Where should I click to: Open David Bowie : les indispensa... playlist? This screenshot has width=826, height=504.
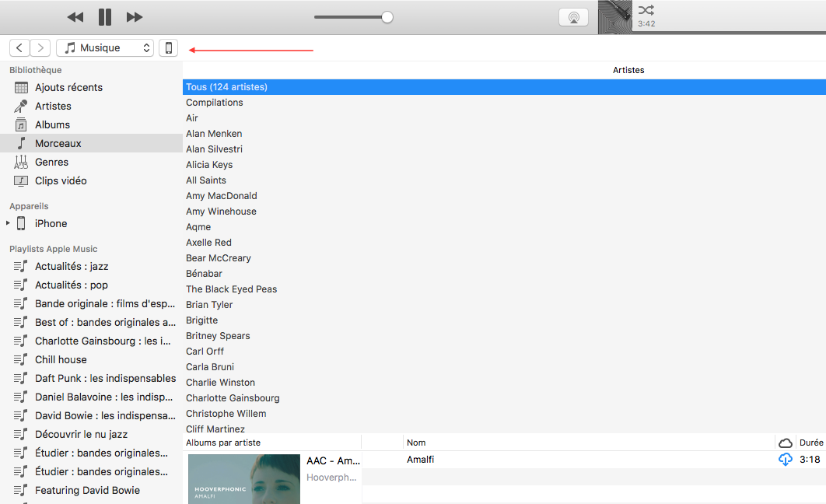[91, 416]
